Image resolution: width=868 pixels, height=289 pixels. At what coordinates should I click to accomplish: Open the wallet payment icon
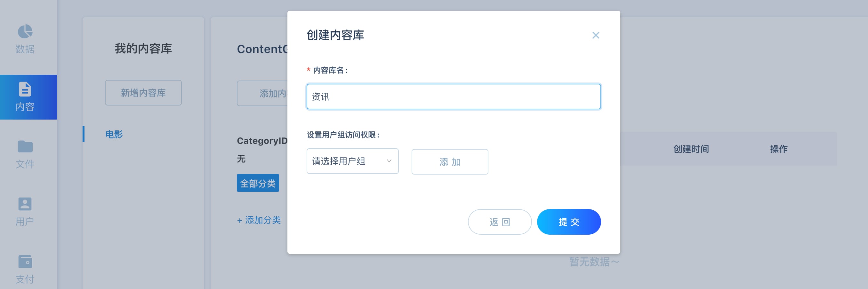25,262
